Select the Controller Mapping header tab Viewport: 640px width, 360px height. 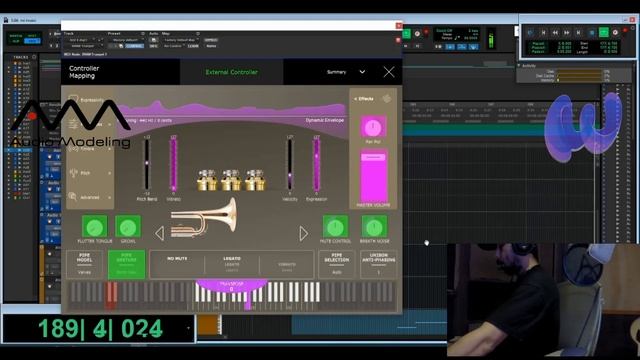84,72
